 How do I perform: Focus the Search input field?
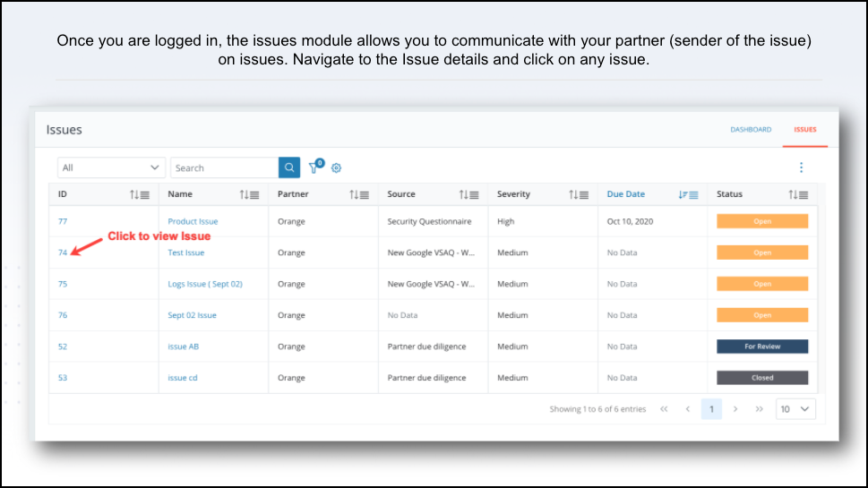coord(225,167)
